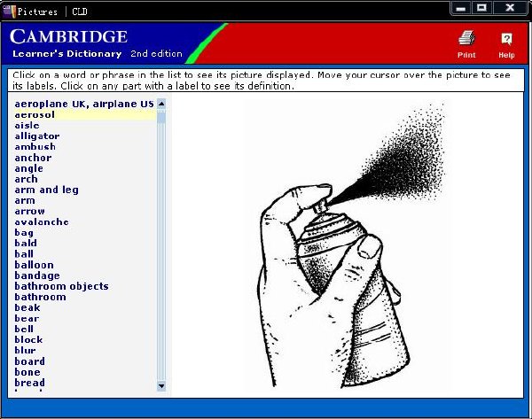This screenshot has width=532, height=419.
Task: Show the 'avalanche' picture
Action: click(42, 222)
